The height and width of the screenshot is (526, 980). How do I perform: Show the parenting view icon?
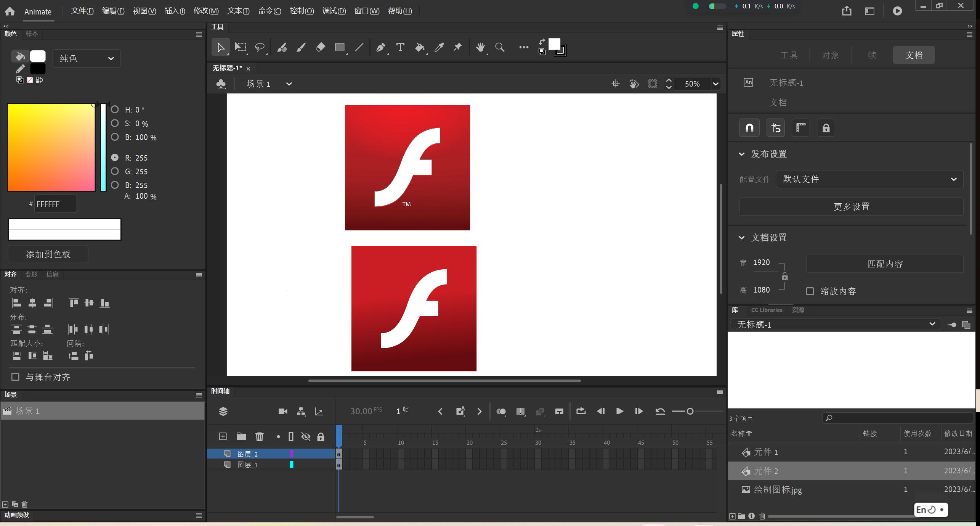pos(301,411)
